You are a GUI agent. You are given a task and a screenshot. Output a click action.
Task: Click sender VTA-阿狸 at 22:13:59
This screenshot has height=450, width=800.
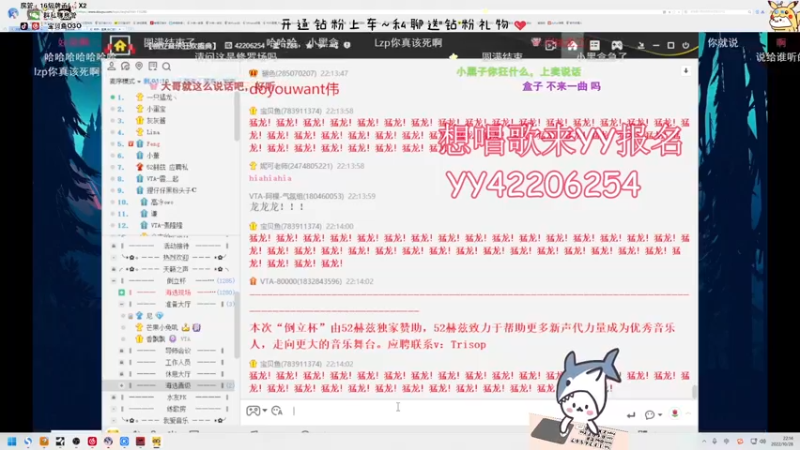pyautogui.click(x=296, y=196)
